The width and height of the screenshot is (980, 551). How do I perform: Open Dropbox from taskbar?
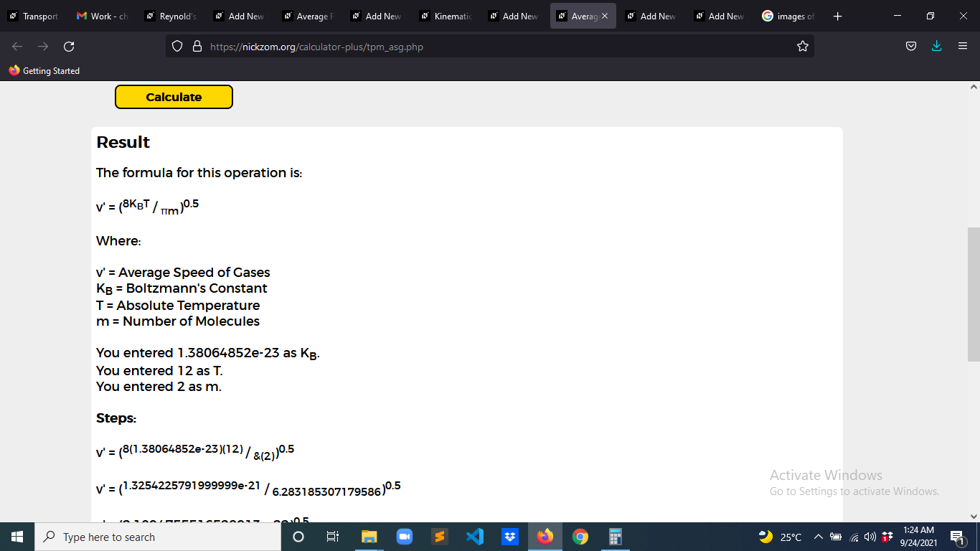tap(510, 537)
